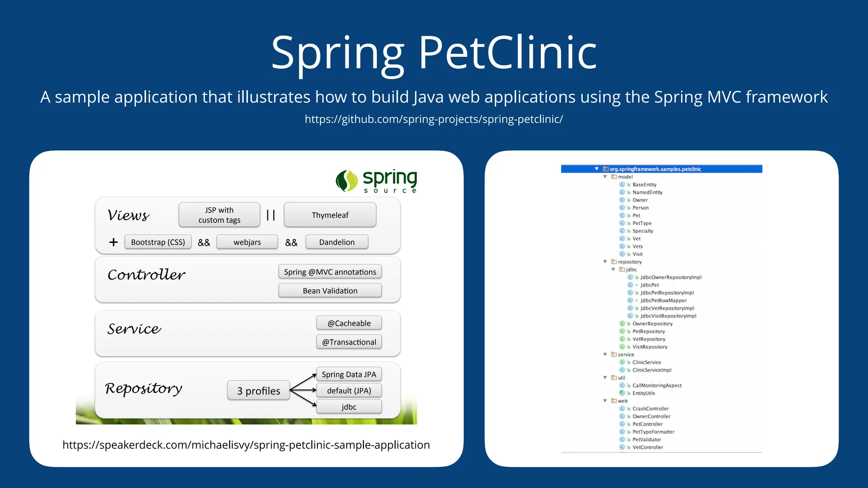This screenshot has width=868, height=488.
Task: Click the Bootstrap (CSS) box
Action: 158,242
